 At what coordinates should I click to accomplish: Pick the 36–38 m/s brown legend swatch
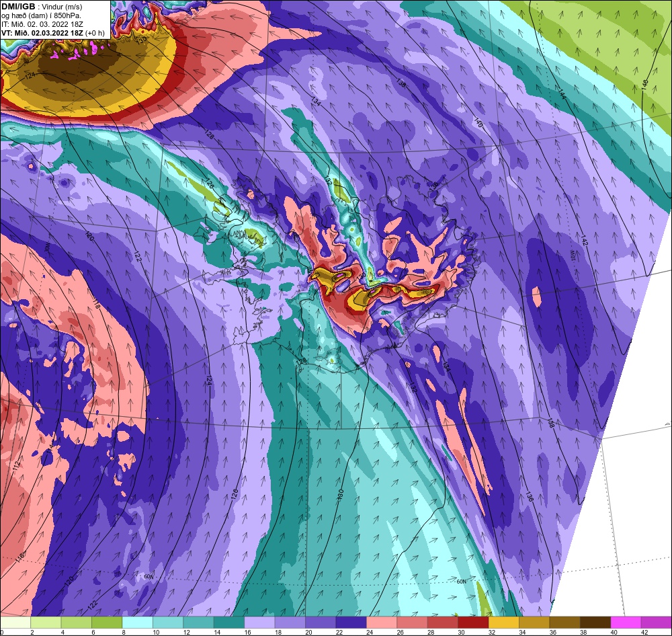click(565, 622)
